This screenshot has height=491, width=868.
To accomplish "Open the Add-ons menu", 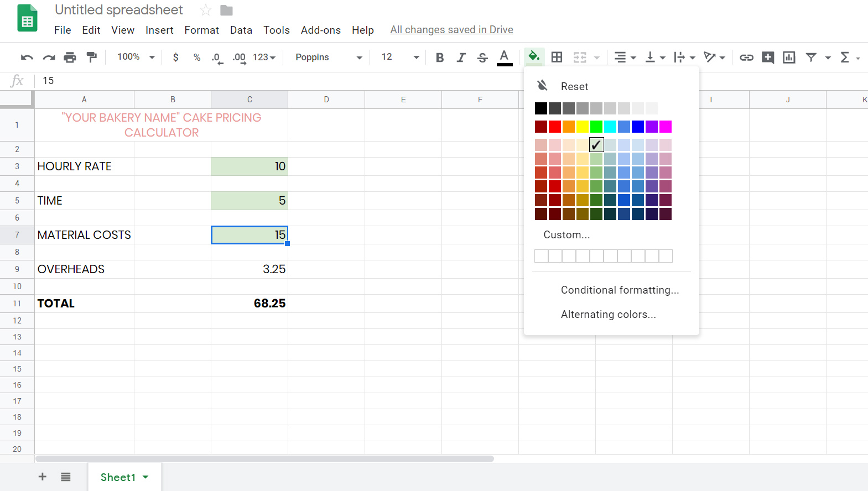I will pyautogui.click(x=321, y=30).
